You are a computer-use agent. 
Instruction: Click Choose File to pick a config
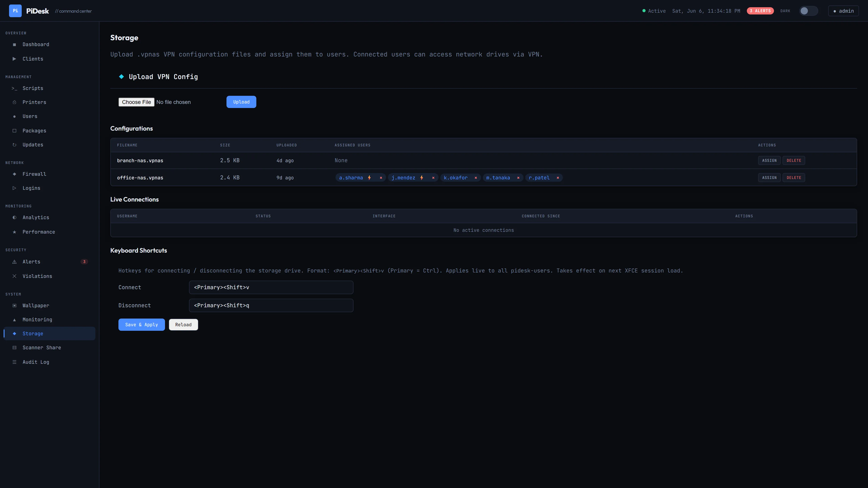pos(137,102)
